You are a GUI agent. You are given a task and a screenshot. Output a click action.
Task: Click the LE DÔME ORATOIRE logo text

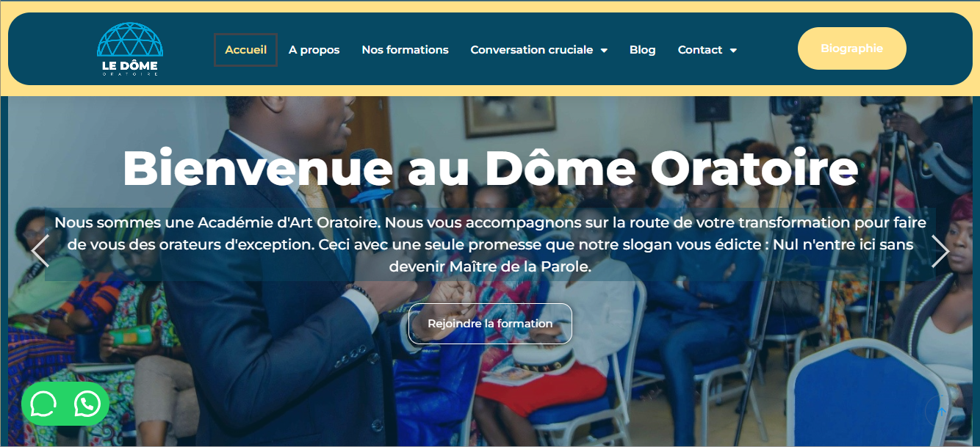click(x=130, y=68)
